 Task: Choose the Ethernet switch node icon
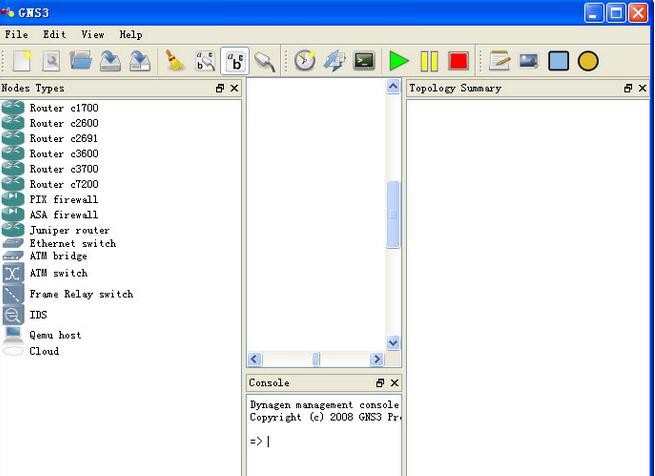pos(13,243)
